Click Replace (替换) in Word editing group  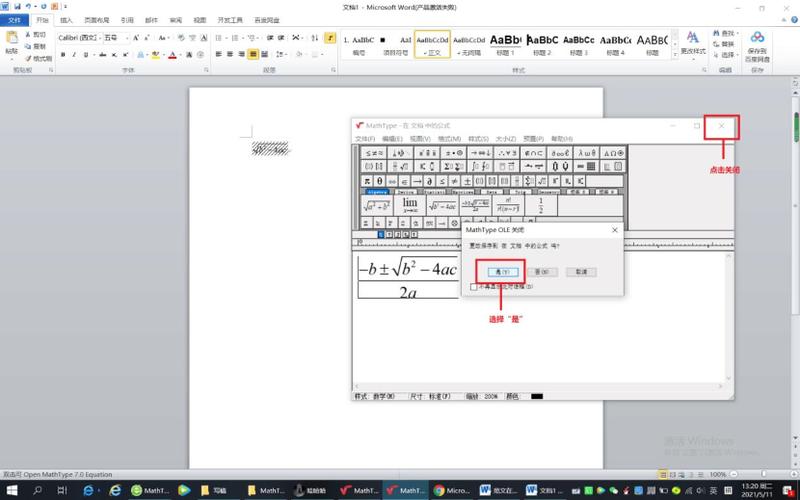[723, 44]
